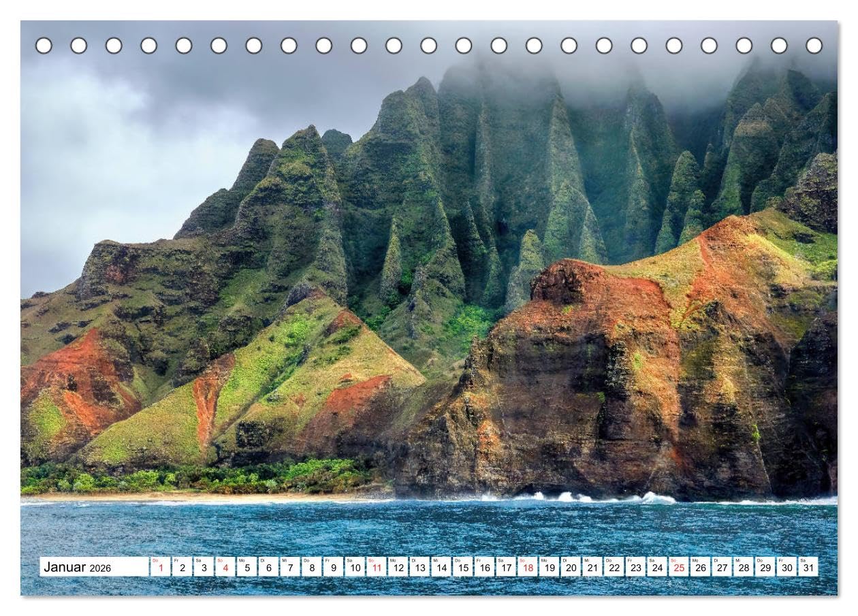Select day 10 (Sa) cell
Viewport: 858px width, 616px height.
355,567
